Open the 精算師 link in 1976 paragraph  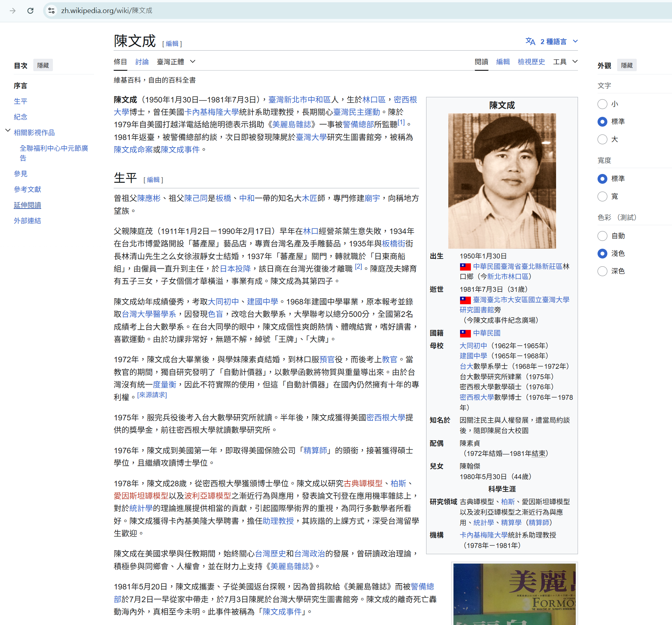[315, 451]
